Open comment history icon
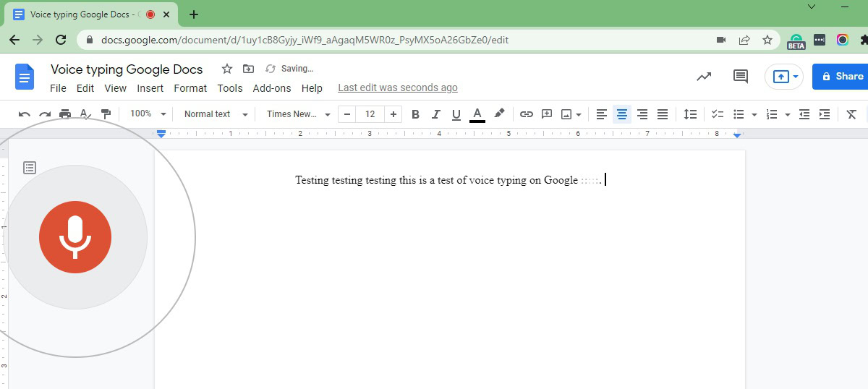This screenshot has width=868, height=389. coord(740,76)
